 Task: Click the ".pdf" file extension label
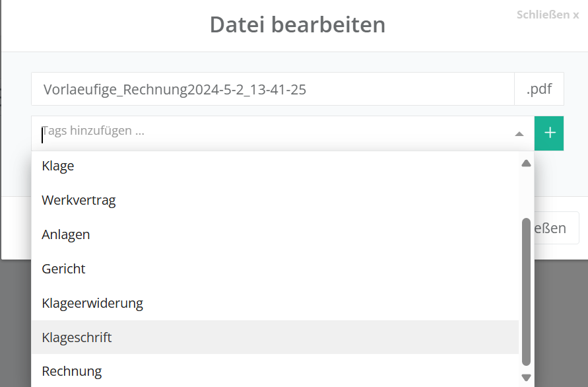tap(539, 89)
